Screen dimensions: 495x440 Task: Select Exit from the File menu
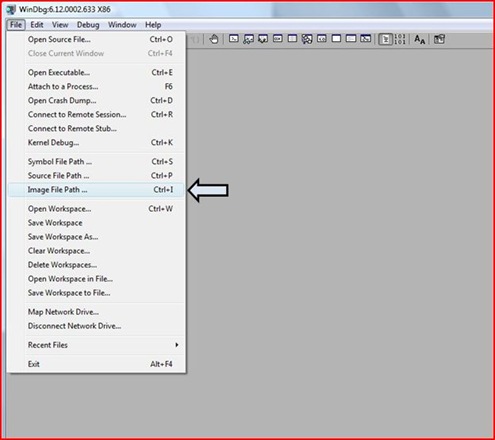(x=96, y=364)
